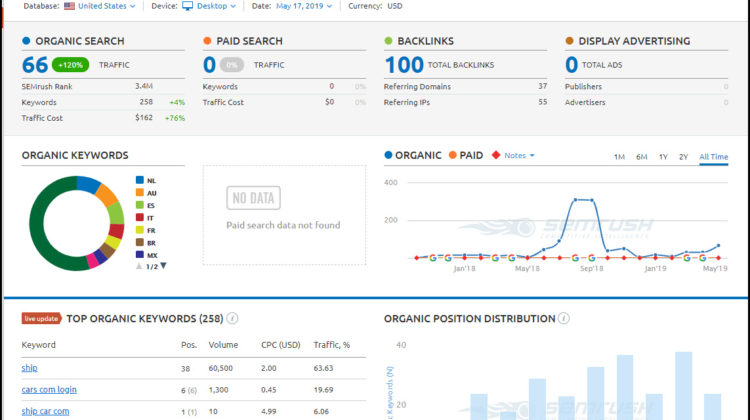Go to next page of country legend

(164, 266)
